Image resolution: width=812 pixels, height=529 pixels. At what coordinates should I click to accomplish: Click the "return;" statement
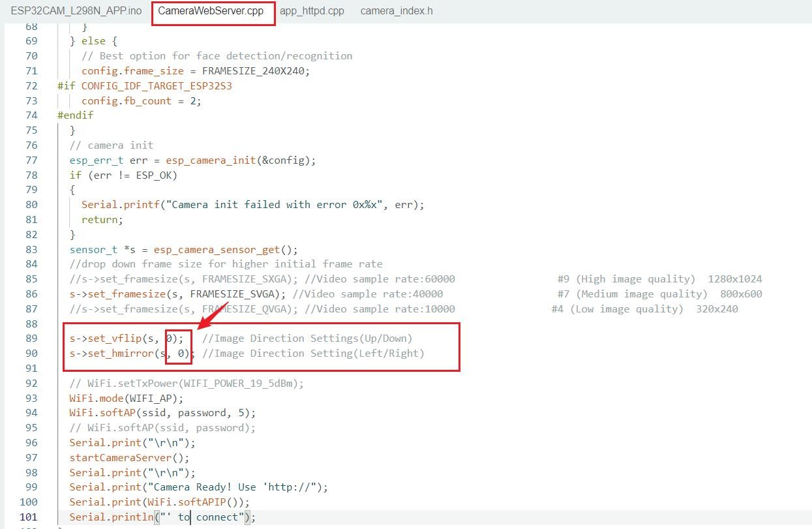(x=102, y=220)
